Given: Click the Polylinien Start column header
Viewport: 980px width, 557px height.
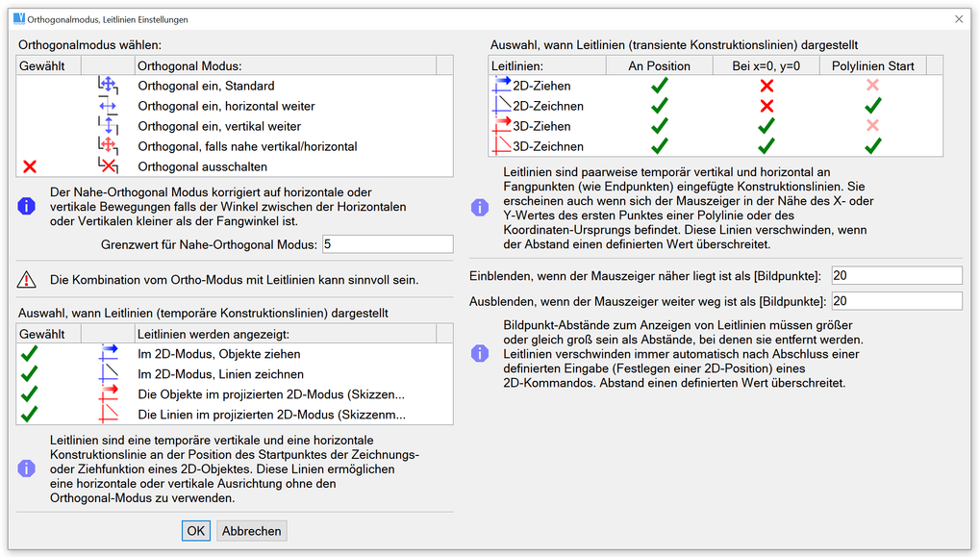Looking at the screenshot, I should point(872,65).
